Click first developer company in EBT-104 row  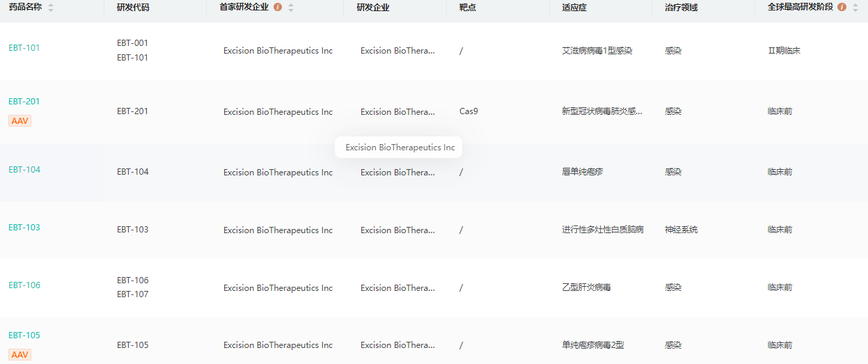click(278, 173)
